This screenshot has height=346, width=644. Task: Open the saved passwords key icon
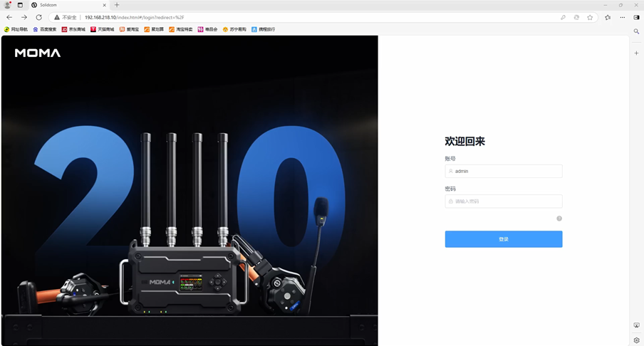pos(563,18)
